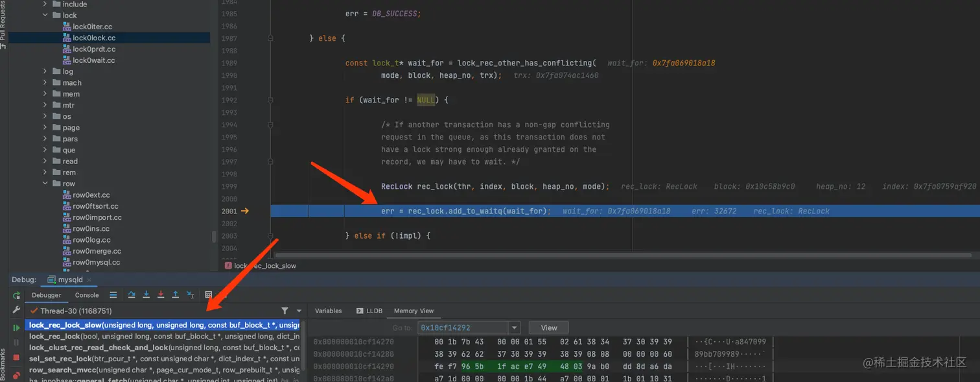Click the View button in Memory View
Screen dimensions: 980x382
(x=548, y=328)
